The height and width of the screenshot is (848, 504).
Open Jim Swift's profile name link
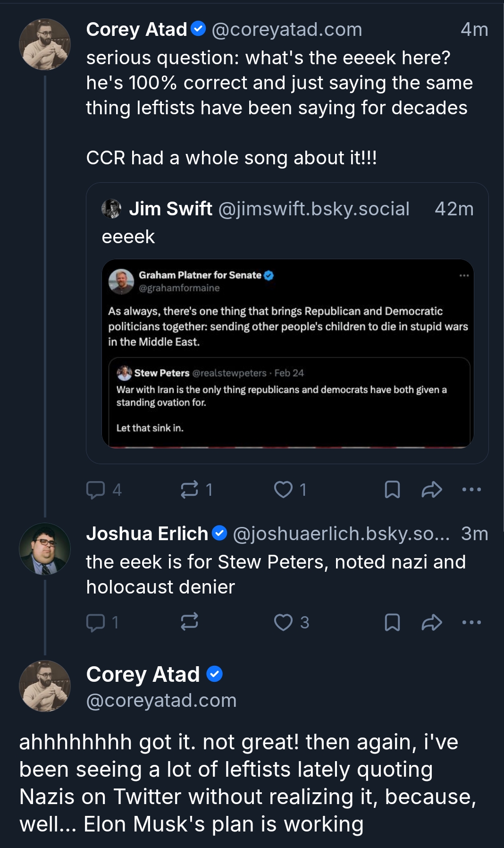170,209
